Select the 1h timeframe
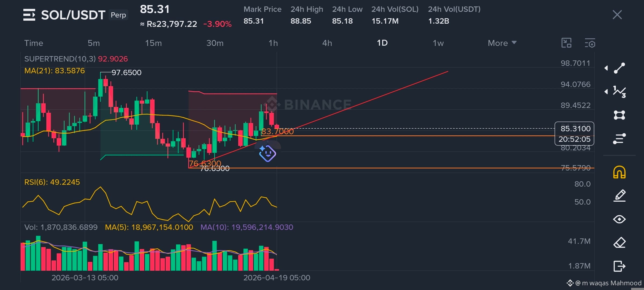The width and height of the screenshot is (644, 290). tap(273, 43)
